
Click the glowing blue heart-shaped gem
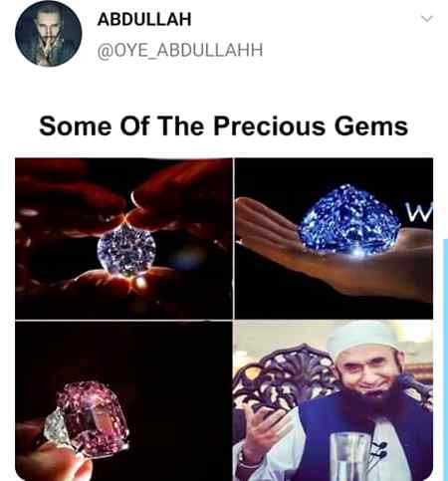pyautogui.click(x=348, y=221)
